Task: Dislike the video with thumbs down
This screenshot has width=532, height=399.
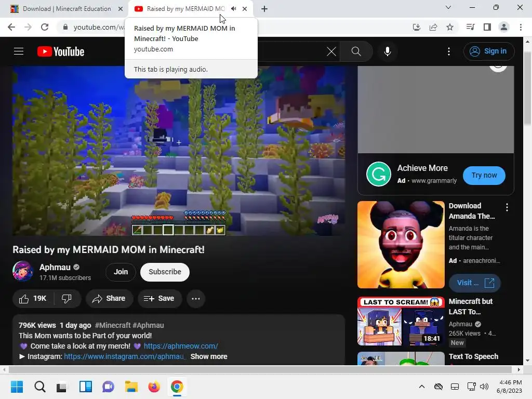Action: coord(67,299)
